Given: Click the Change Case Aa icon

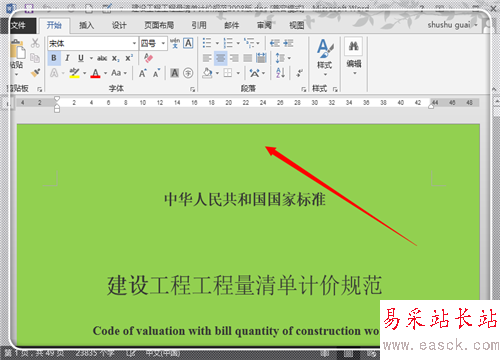Looking at the screenshot, I should [x=116, y=73].
